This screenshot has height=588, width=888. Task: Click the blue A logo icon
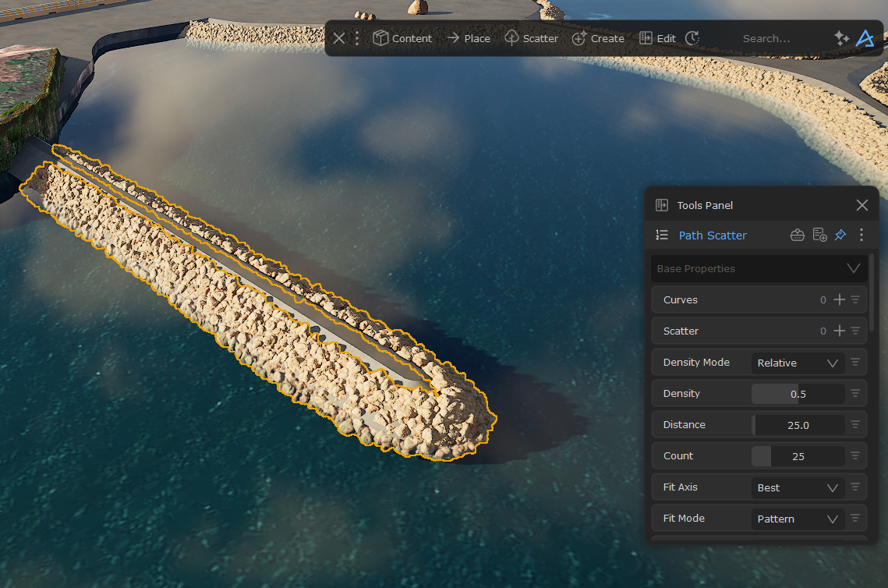pyautogui.click(x=864, y=38)
